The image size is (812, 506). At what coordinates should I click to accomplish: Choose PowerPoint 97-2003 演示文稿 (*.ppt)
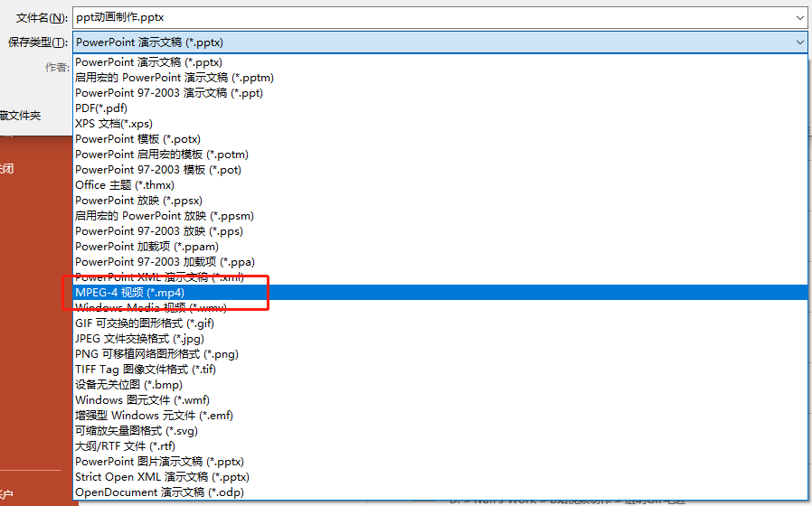coord(440,93)
